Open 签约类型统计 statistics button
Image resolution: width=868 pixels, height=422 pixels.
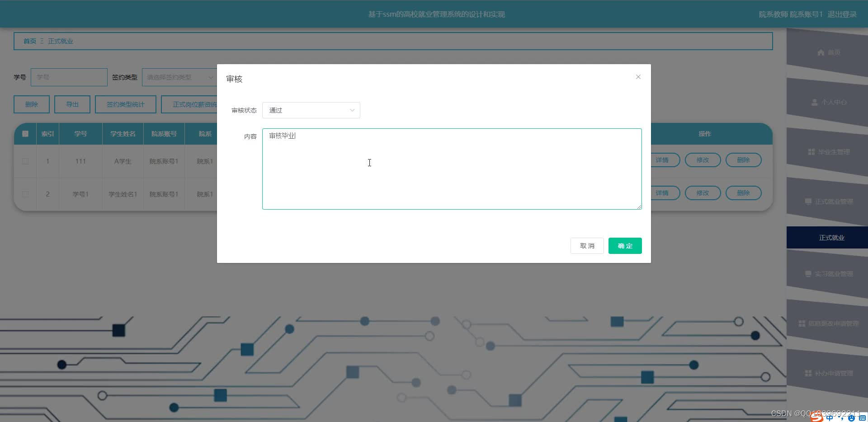pos(126,104)
